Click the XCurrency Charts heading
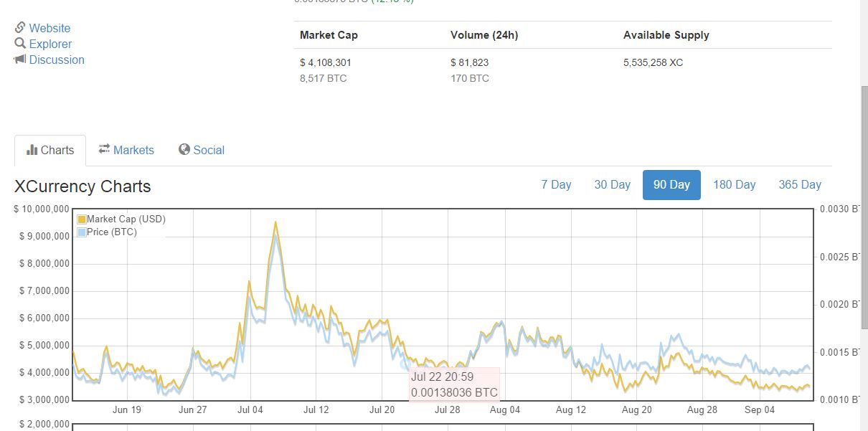The height and width of the screenshot is (431, 868). (82, 186)
